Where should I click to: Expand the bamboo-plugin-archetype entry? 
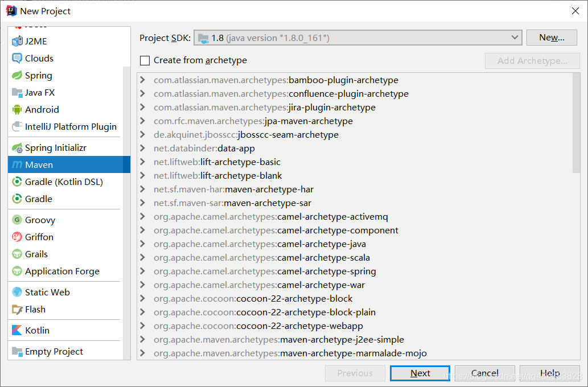click(x=143, y=80)
